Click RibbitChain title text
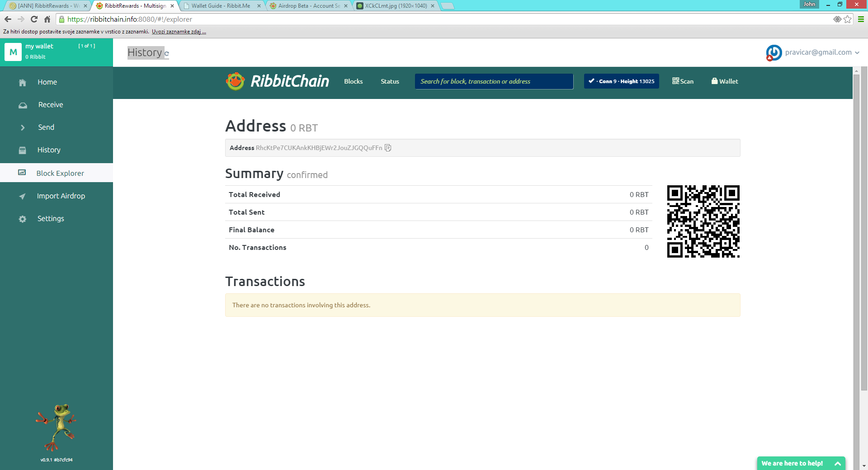The height and width of the screenshot is (470, 868). pyautogui.click(x=290, y=81)
